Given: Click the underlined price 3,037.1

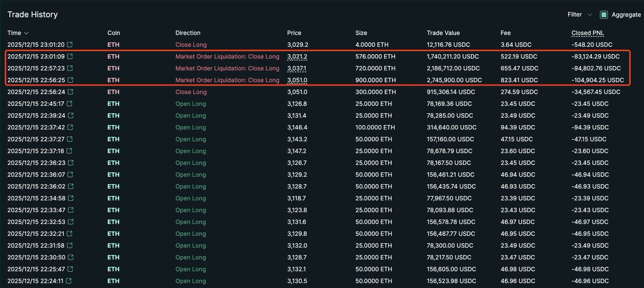Looking at the screenshot, I should pos(297,68).
